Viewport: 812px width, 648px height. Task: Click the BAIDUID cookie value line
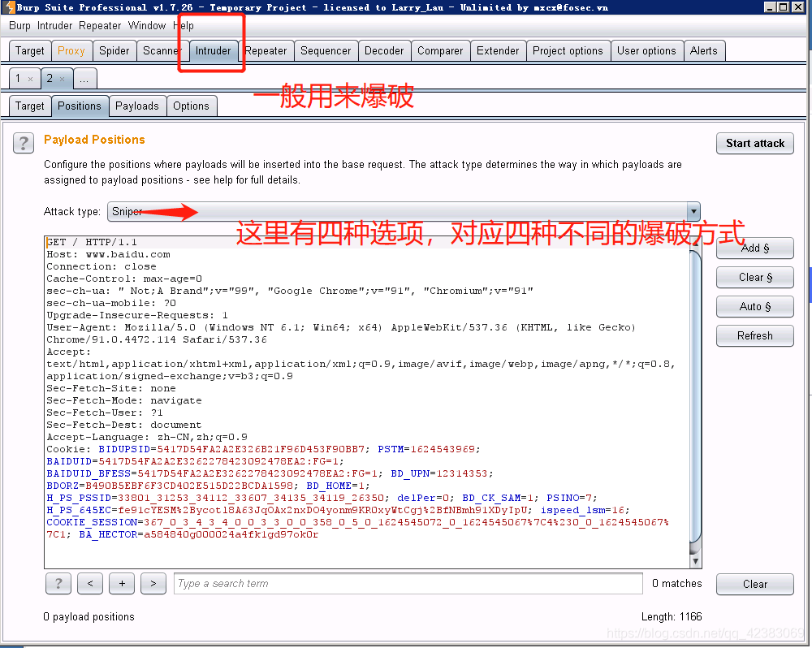point(195,461)
